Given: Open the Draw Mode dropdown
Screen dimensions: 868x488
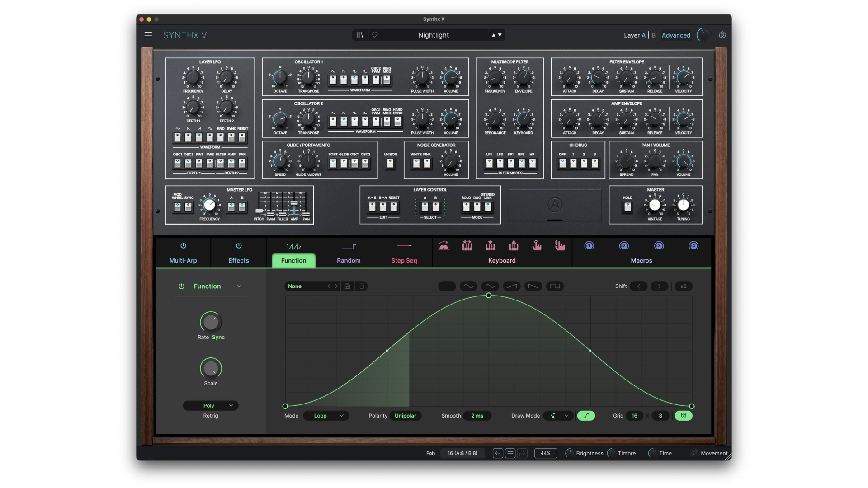Looking at the screenshot, I should (558, 416).
